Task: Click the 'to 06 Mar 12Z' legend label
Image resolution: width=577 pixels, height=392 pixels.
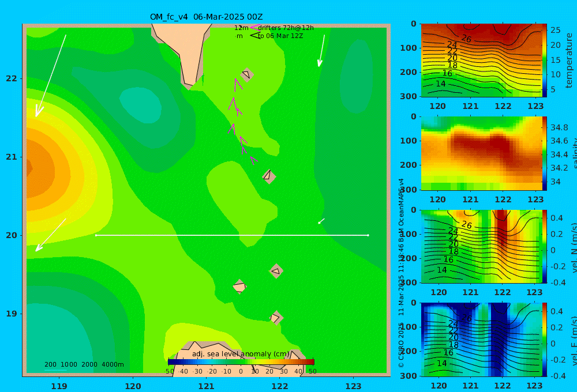Action: 280,36
